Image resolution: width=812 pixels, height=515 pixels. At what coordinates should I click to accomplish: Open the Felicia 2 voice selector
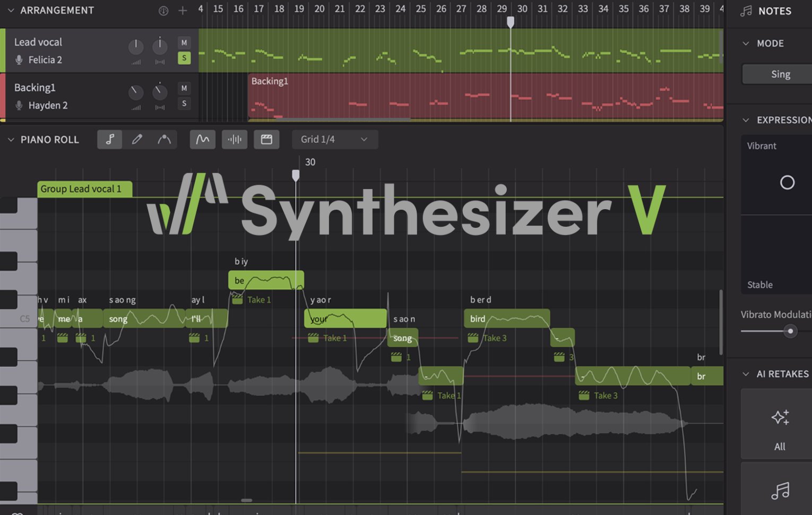[45, 60]
